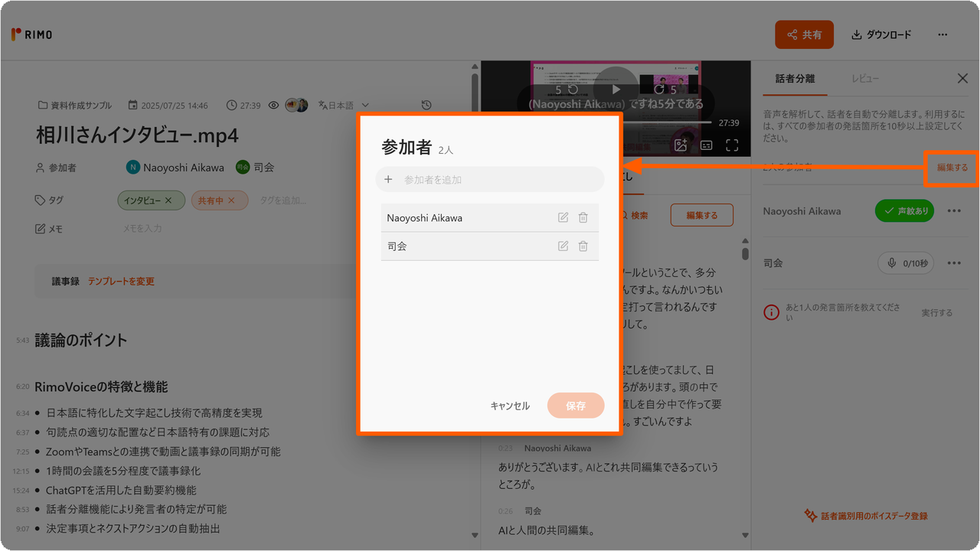Click the メモを入力 memo field
The height and width of the screenshot is (551, 980).
[142, 229]
